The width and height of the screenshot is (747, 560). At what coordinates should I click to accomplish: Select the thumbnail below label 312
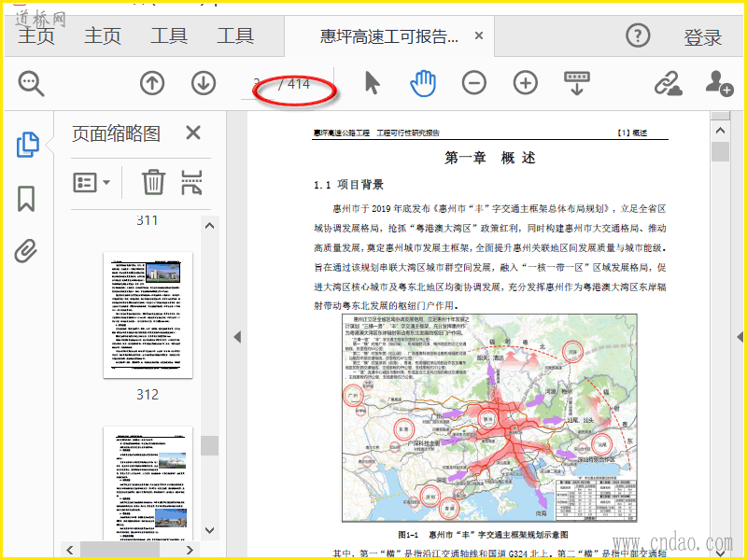[148, 483]
